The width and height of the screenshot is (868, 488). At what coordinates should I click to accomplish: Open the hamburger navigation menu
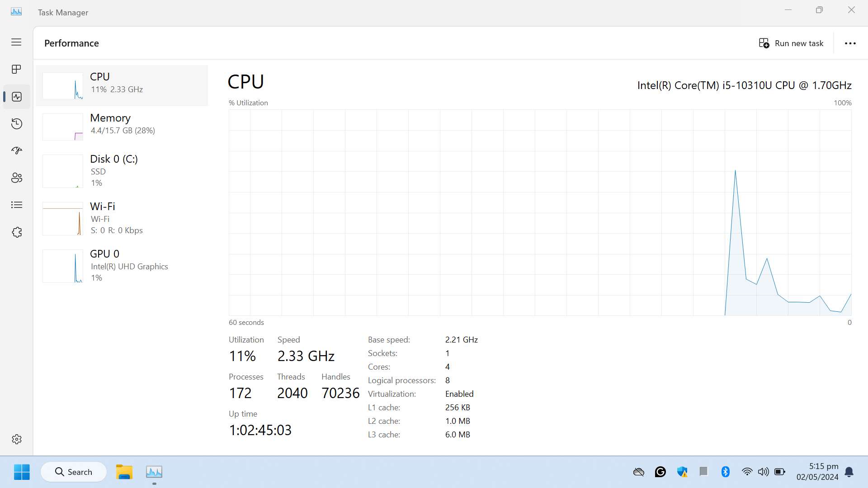point(16,42)
